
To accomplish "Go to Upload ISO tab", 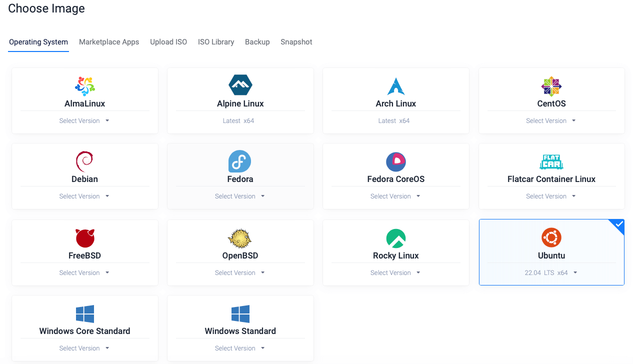I will pyautogui.click(x=168, y=42).
